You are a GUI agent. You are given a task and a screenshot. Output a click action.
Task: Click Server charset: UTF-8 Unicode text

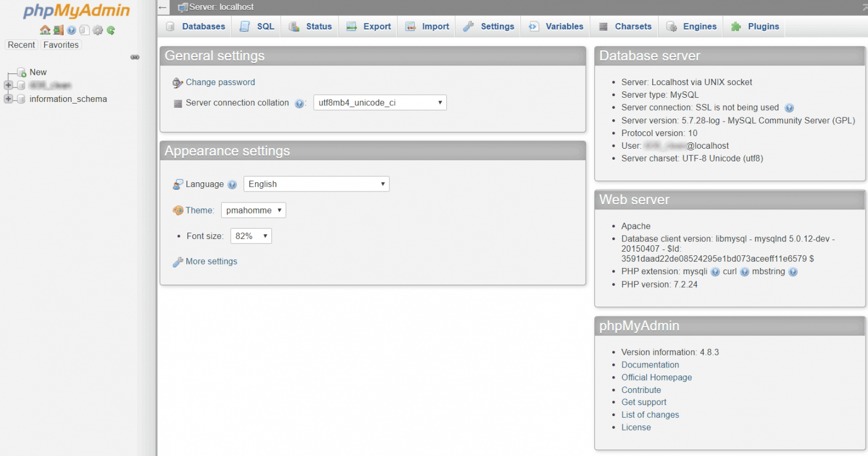692,159
